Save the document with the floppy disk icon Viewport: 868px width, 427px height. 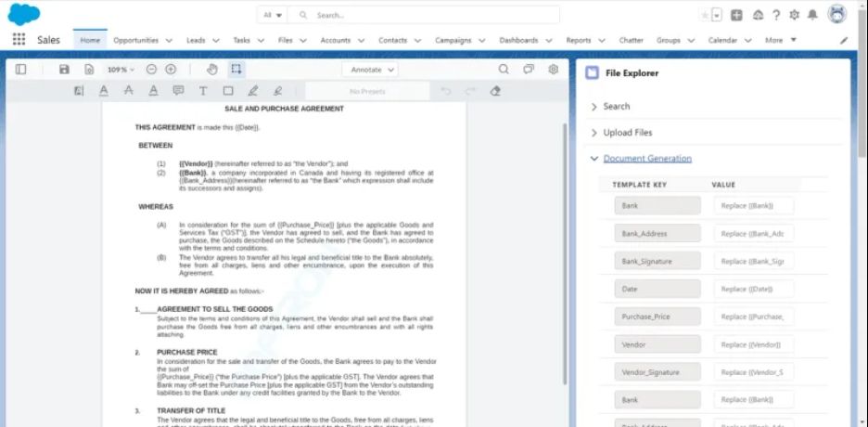(x=64, y=70)
